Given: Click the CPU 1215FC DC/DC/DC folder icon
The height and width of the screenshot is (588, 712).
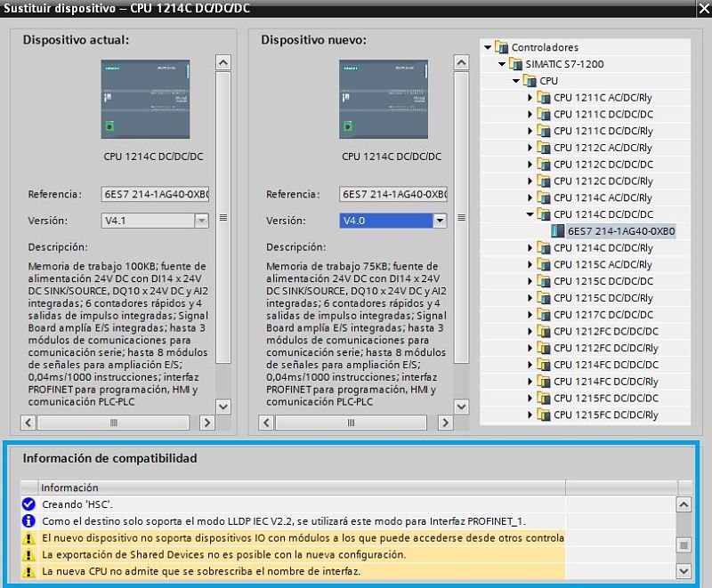Looking at the screenshot, I should click(544, 398).
